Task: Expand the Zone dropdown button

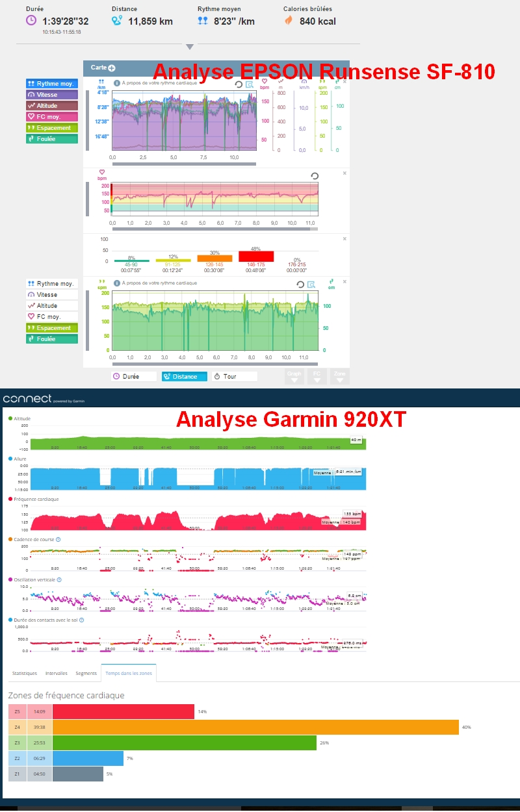Action: [x=339, y=377]
